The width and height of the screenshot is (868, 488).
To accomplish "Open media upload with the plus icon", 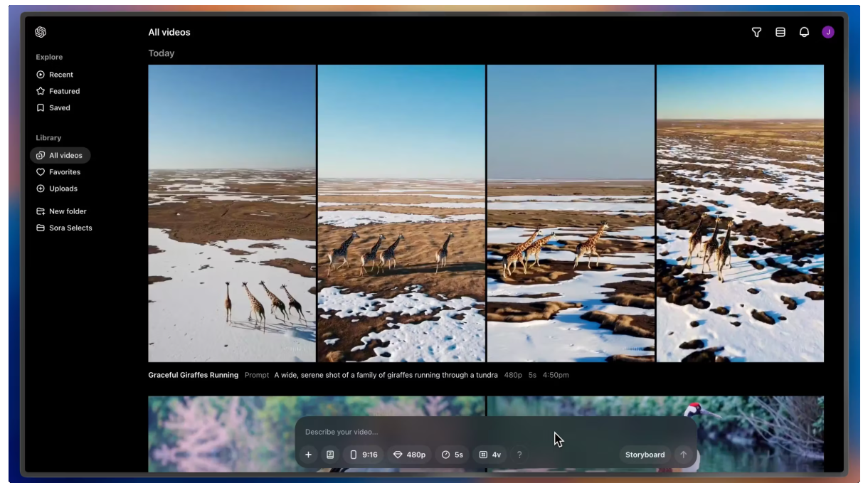I will point(308,455).
